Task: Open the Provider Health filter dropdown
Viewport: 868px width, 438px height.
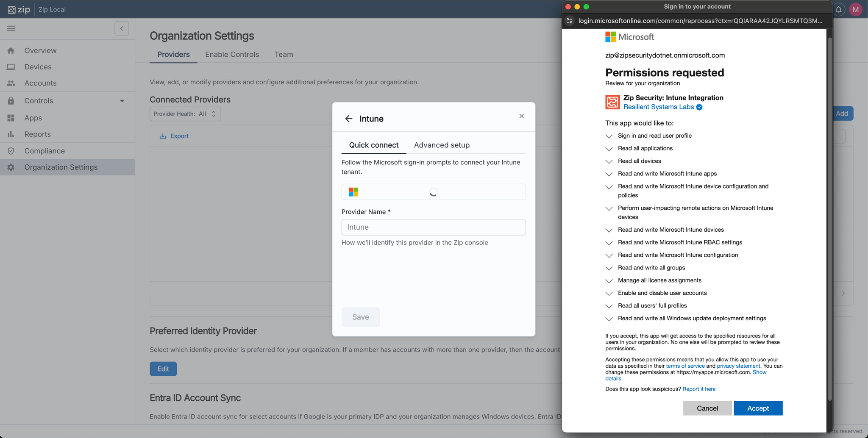Action: (185, 114)
